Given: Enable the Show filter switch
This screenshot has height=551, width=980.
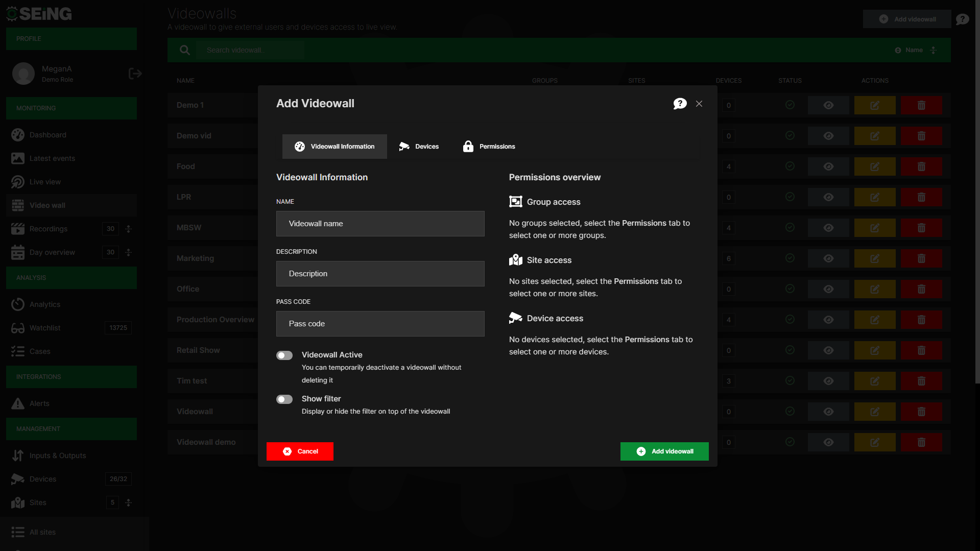Looking at the screenshot, I should (x=284, y=399).
